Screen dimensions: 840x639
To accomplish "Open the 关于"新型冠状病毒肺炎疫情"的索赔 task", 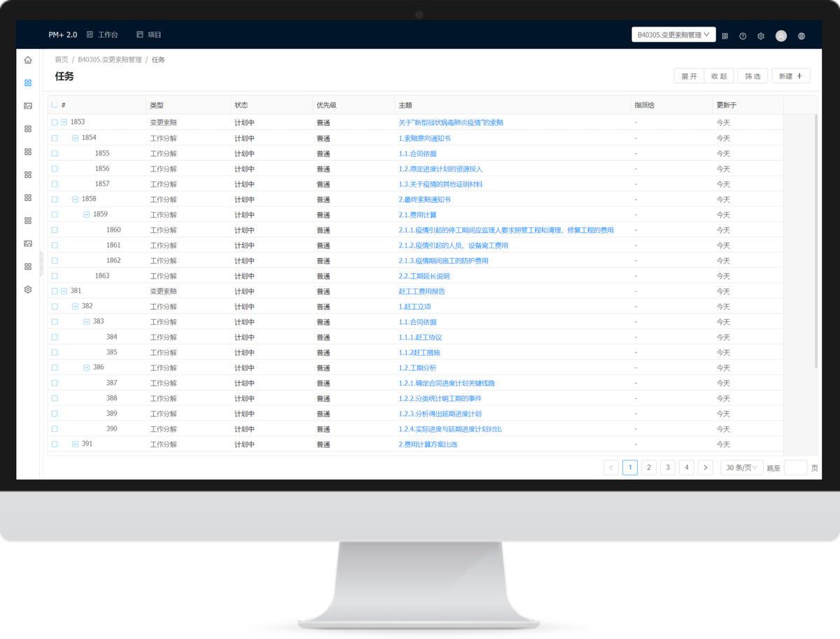I will click(x=451, y=122).
